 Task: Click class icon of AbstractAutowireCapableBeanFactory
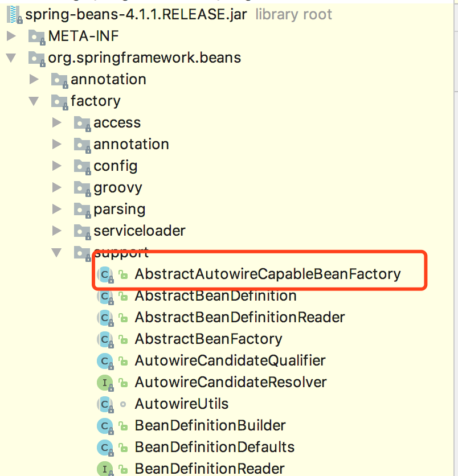pyautogui.click(x=105, y=274)
